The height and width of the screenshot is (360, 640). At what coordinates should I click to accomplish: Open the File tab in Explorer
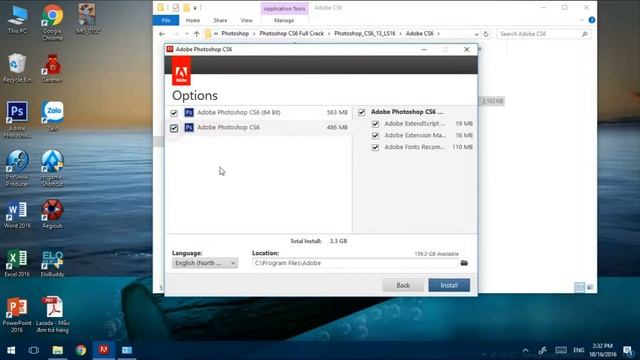(166, 20)
